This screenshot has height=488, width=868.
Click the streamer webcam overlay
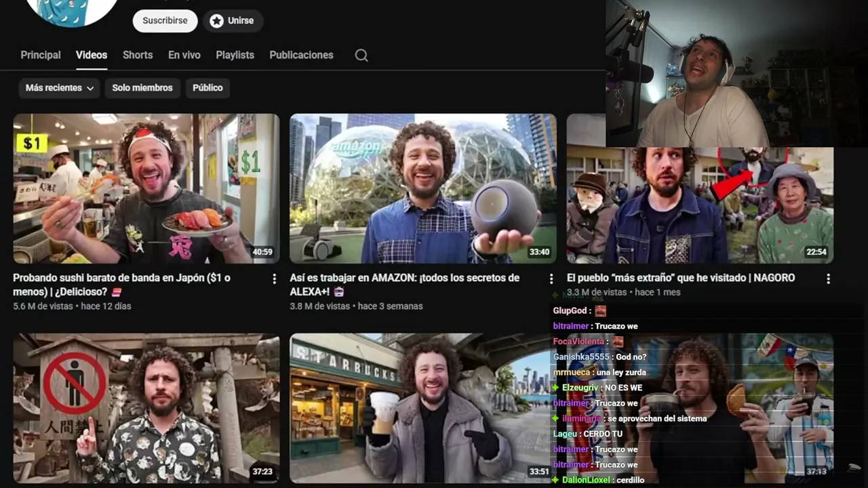click(736, 73)
